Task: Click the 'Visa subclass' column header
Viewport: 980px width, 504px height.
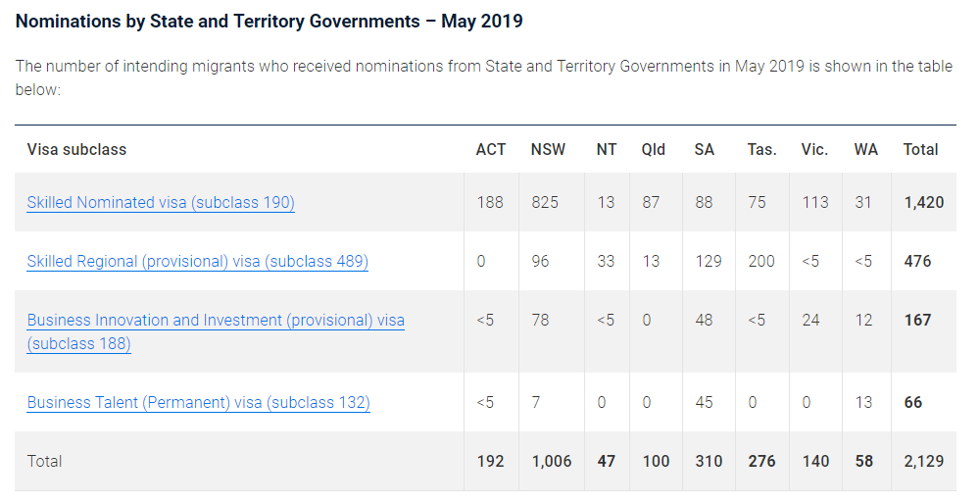Action: (x=76, y=150)
